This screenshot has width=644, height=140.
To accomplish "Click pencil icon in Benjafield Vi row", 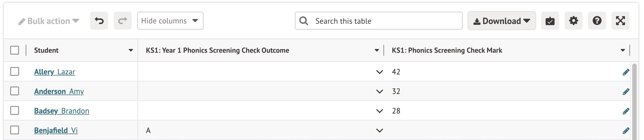I will 626,131.
